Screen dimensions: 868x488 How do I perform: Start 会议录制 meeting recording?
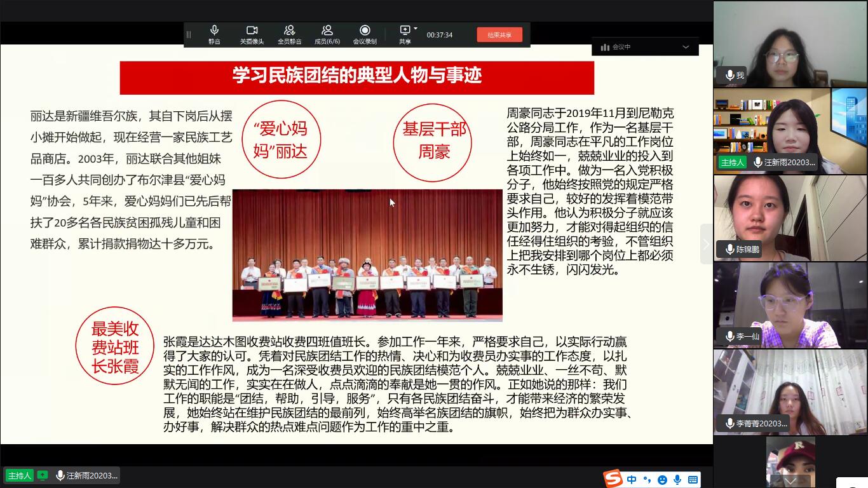(365, 34)
